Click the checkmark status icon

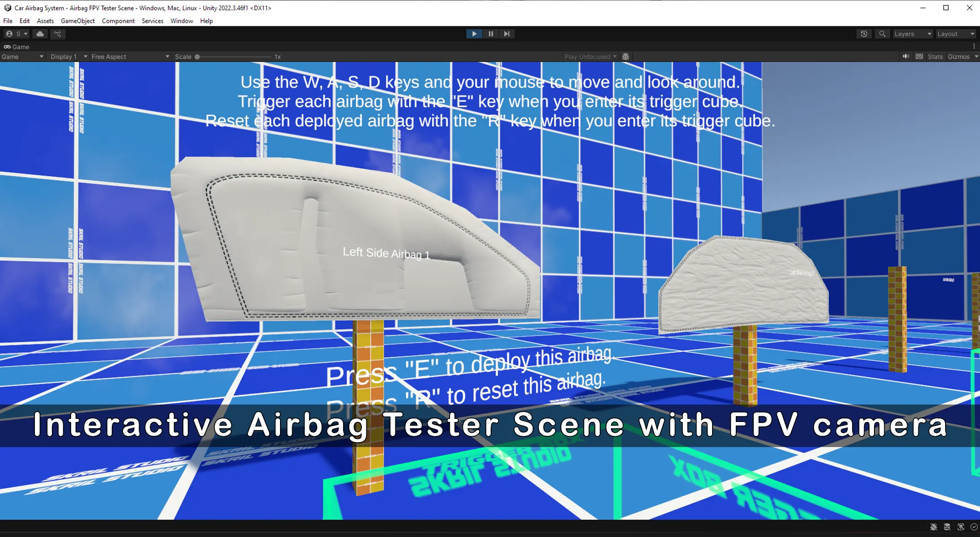[x=974, y=527]
